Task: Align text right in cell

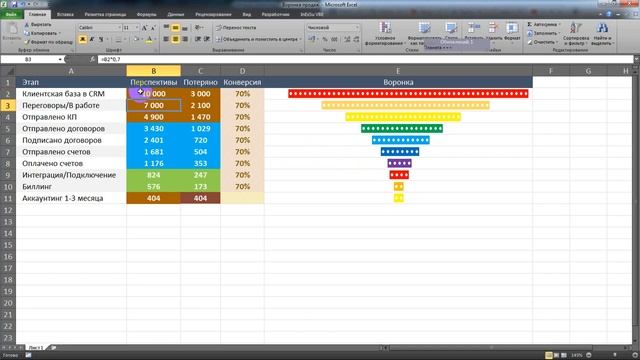Action: coord(184,39)
